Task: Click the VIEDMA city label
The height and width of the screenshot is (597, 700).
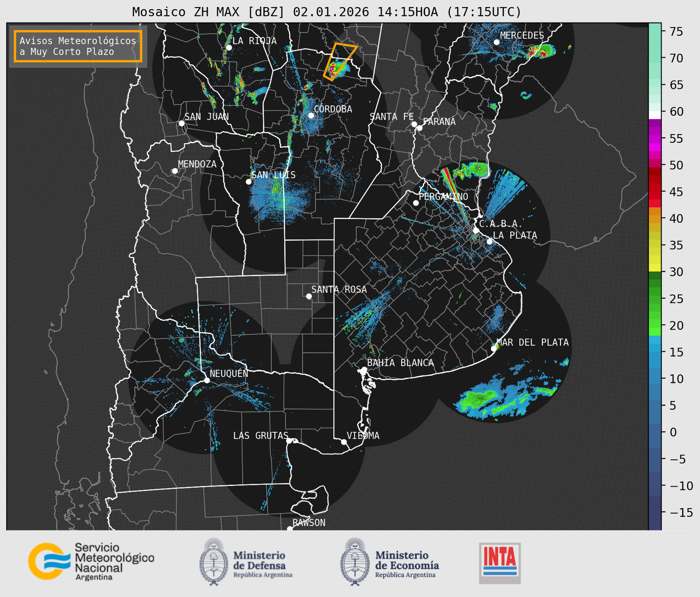Action: 363,436
